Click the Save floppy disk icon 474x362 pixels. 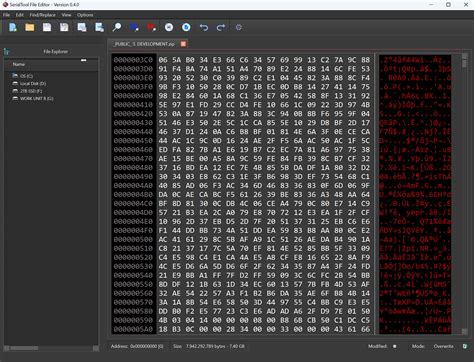47,27
